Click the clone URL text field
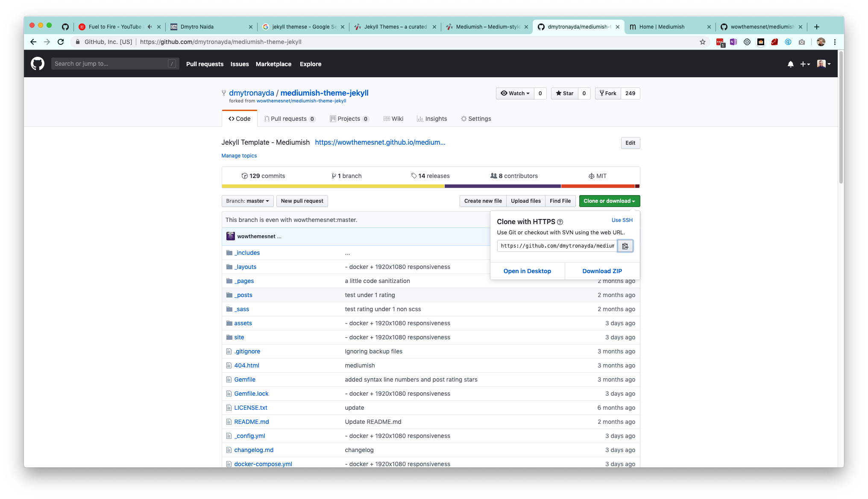 coord(557,246)
